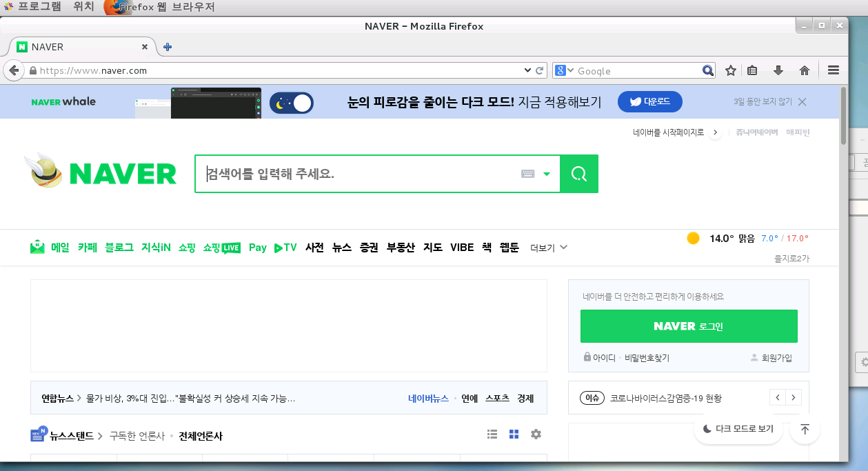Open the 연예 news category
The width and height of the screenshot is (868, 471).
coord(470,398)
